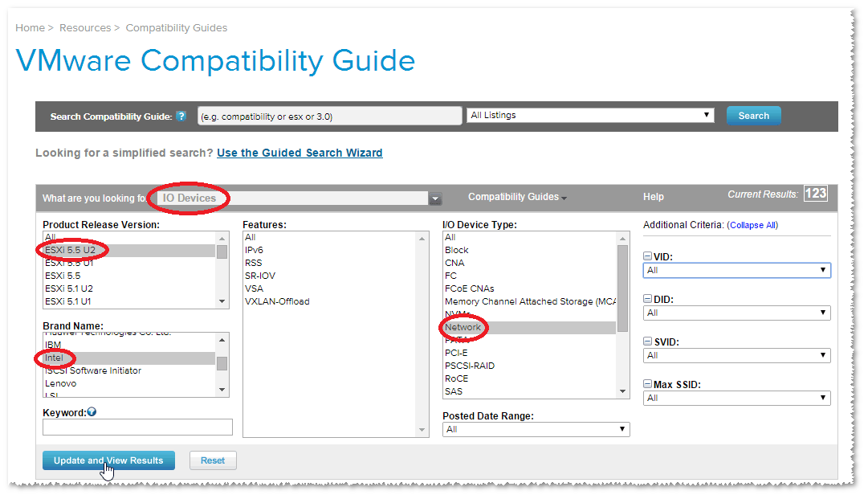Click the Keyword input field
868x499 pixels.
(137, 427)
